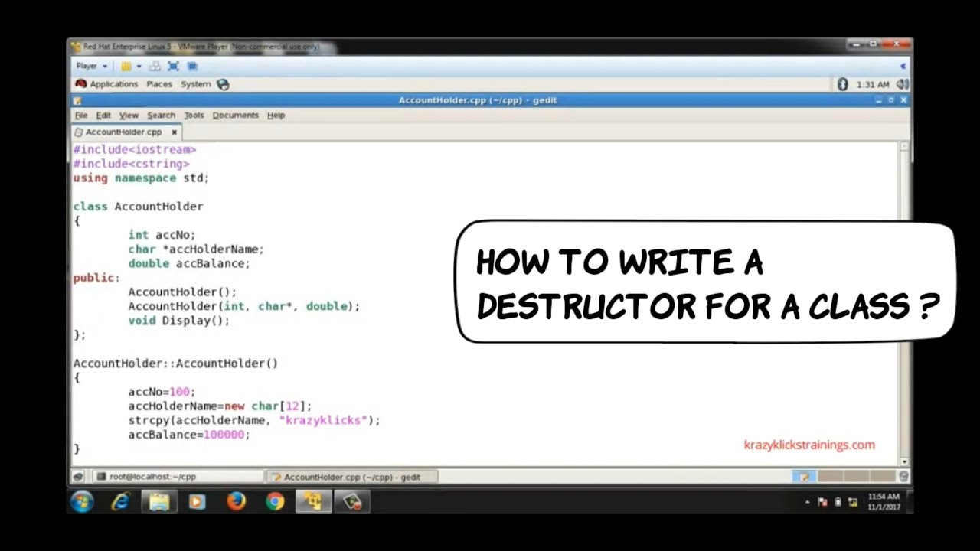The width and height of the screenshot is (980, 551).
Task: Click the send Ctrl+Alt+Del icon
Action: [155, 67]
